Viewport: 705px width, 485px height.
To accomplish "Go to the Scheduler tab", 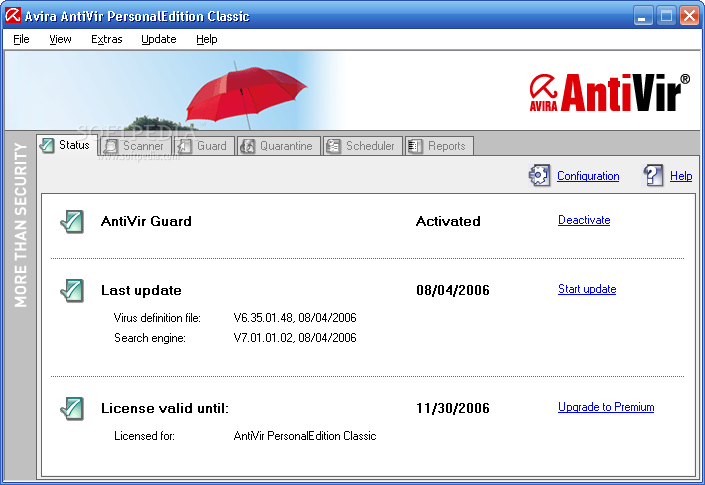I will [x=362, y=146].
